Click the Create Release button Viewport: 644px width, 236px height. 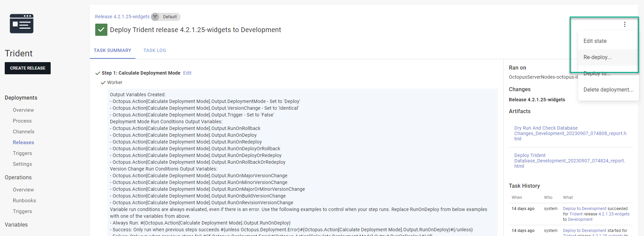coord(28,68)
